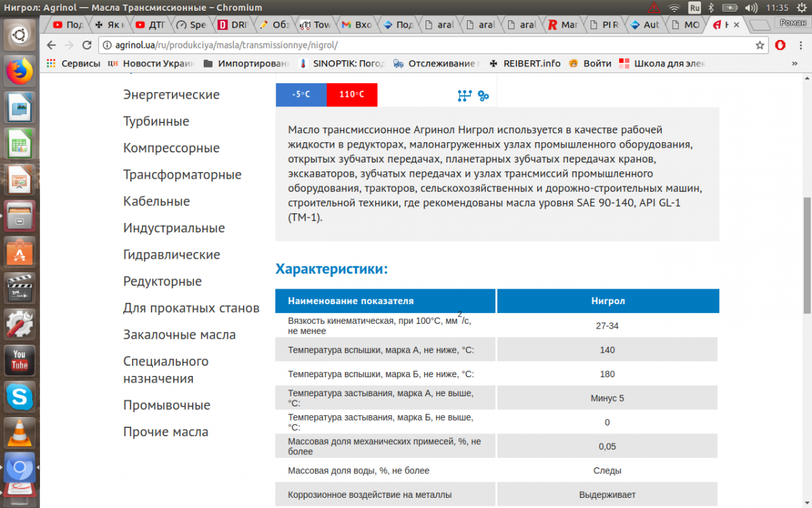Select the Турбинные oils category
Image resolution: width=812 pixels, height=508 pixels.
tap(156, 121)
